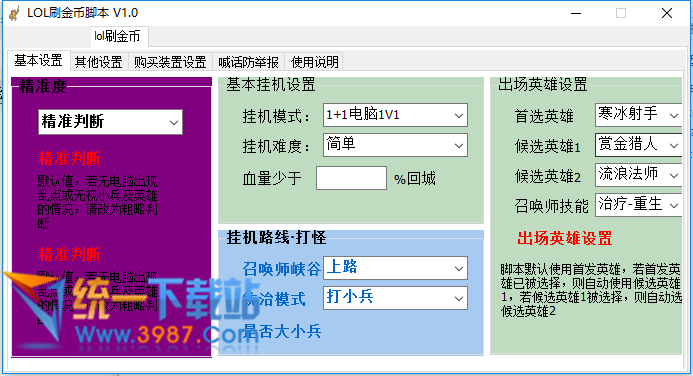
Task: Click the 挂机模式： label
Action: pos(276,117)
